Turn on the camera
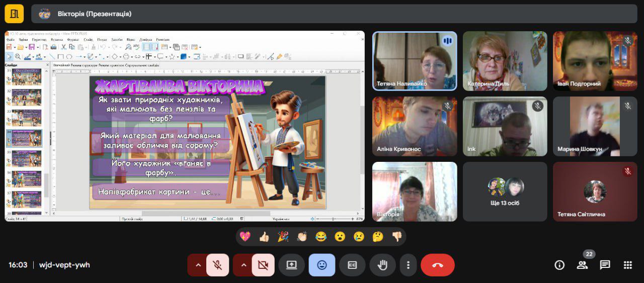644x283 pixels. tap(263, 265)
